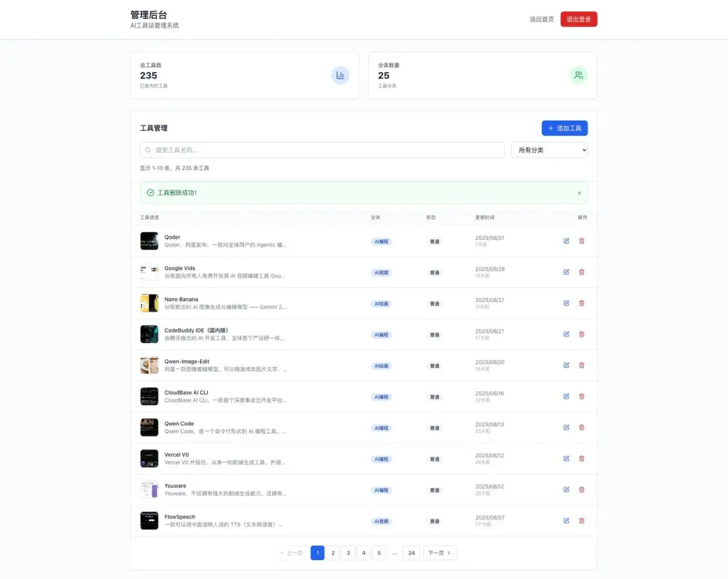
Task: Select the CloudBase AI CLI tool name
Action: point(186,392)
